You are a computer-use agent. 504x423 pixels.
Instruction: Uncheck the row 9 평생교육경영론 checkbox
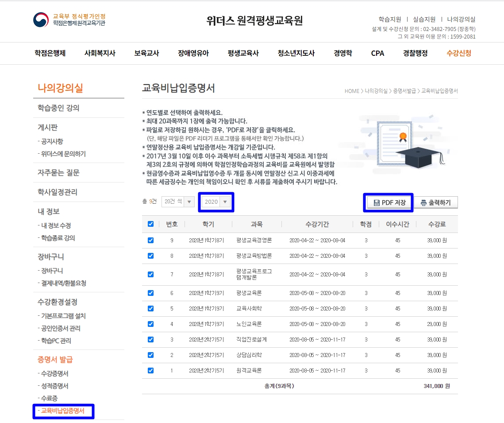pyautogui.click(x=150, y=240)
